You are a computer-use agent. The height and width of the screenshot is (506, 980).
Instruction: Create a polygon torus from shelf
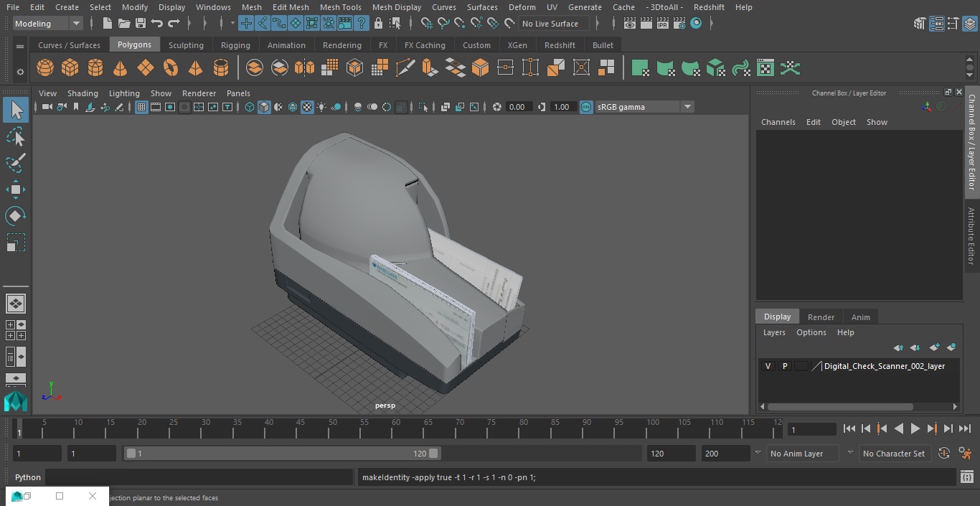pyautogui.click(x=171, y=68)
